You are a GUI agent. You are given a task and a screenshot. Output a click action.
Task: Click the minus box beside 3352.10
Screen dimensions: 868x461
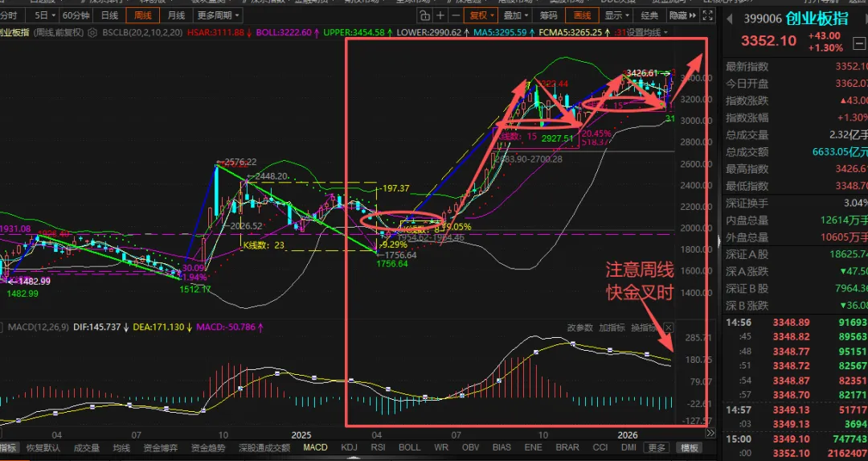point(858,43)
